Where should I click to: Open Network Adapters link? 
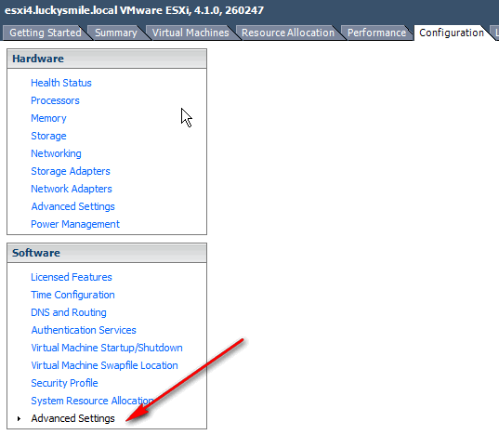click(x=72, y=189)
